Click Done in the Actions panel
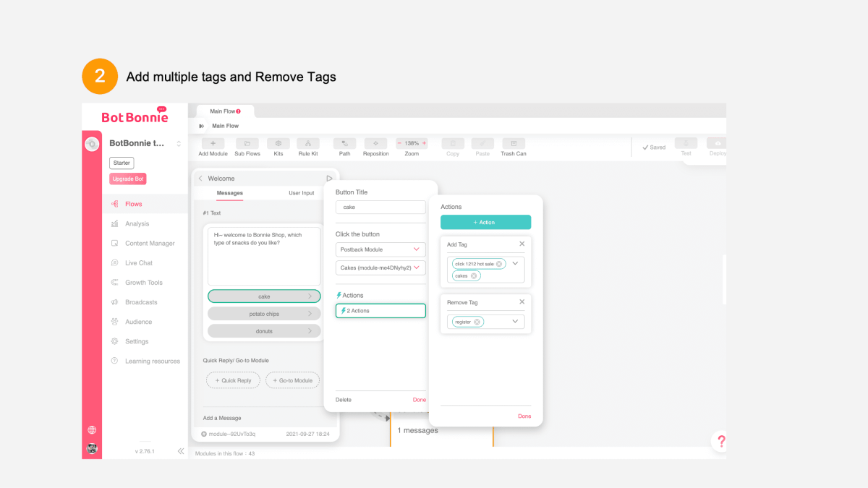 coord(524,416)
